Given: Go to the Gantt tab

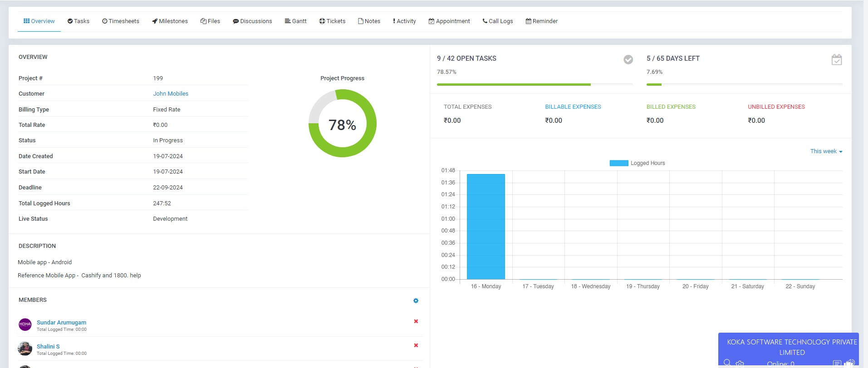Looking at the screenshot, I should (295, 21).
